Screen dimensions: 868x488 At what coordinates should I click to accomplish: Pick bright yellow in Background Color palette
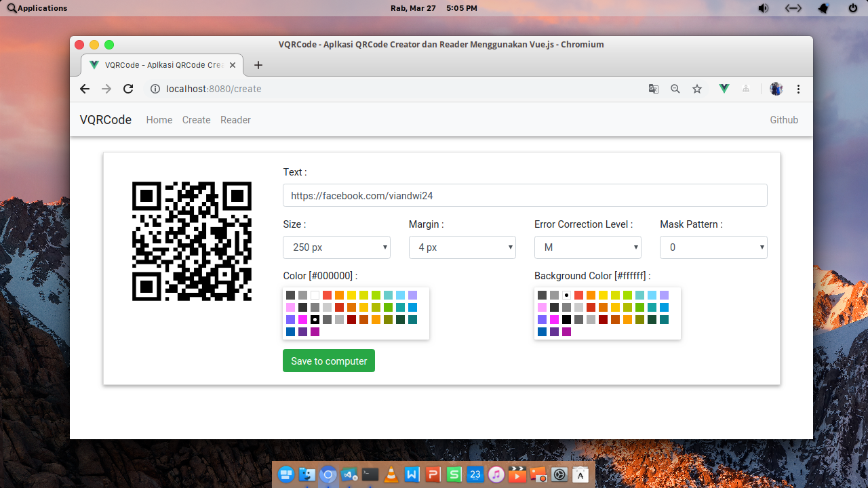(603, 295)
